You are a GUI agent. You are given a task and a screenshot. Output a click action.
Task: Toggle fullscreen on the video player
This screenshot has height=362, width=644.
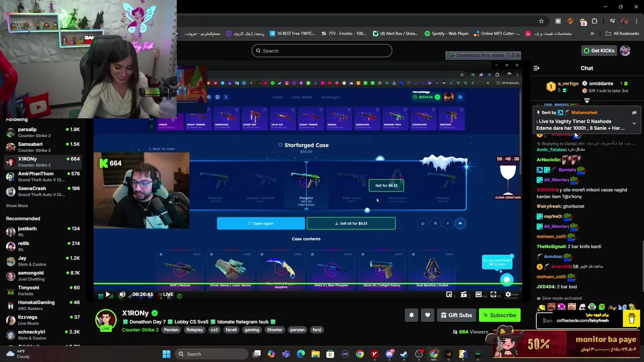point(494,295)
